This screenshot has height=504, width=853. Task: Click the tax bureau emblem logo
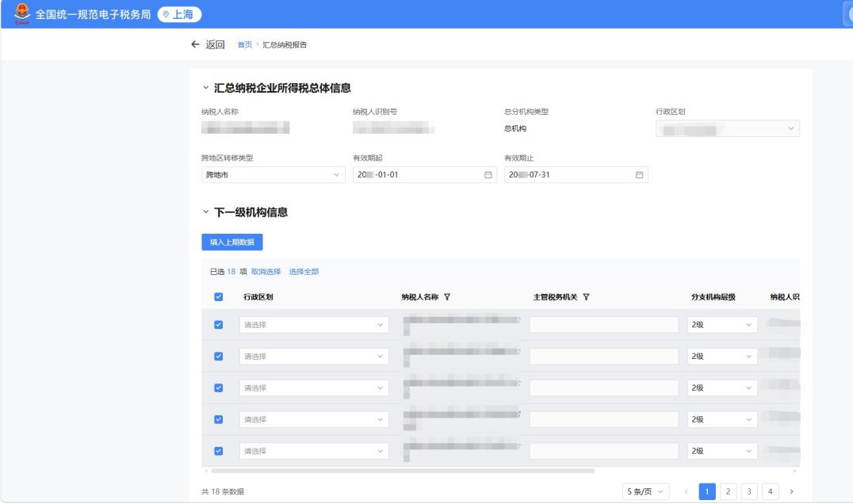pos(21,14)
